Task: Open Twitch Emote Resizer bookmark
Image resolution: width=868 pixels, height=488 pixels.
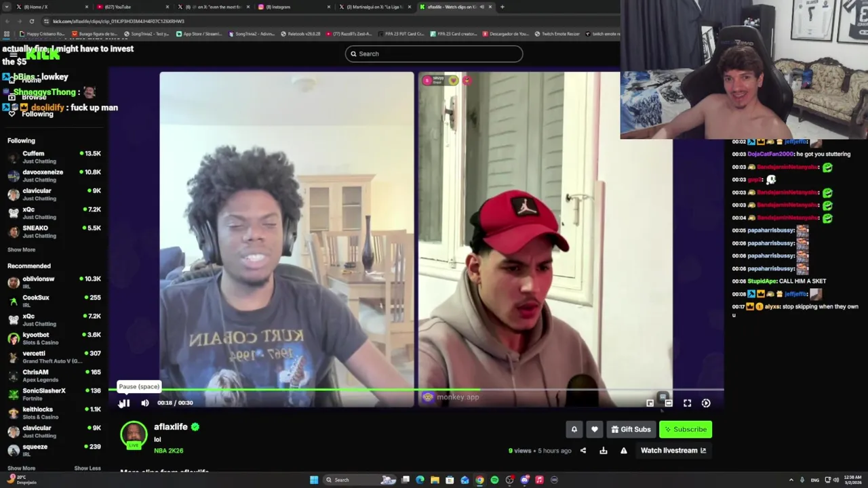Action: point(557,34)
